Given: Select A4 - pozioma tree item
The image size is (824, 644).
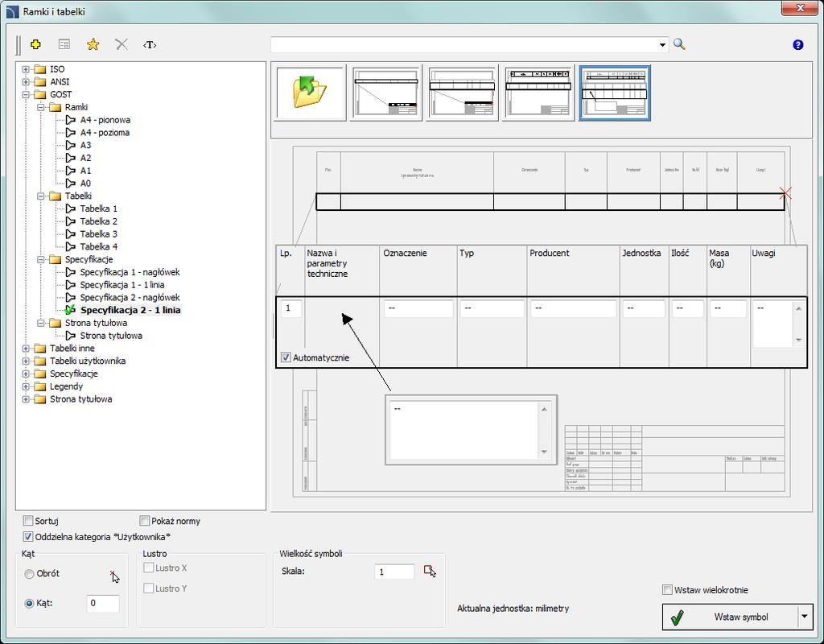Looking at the screenshot, I should (105, 133).
